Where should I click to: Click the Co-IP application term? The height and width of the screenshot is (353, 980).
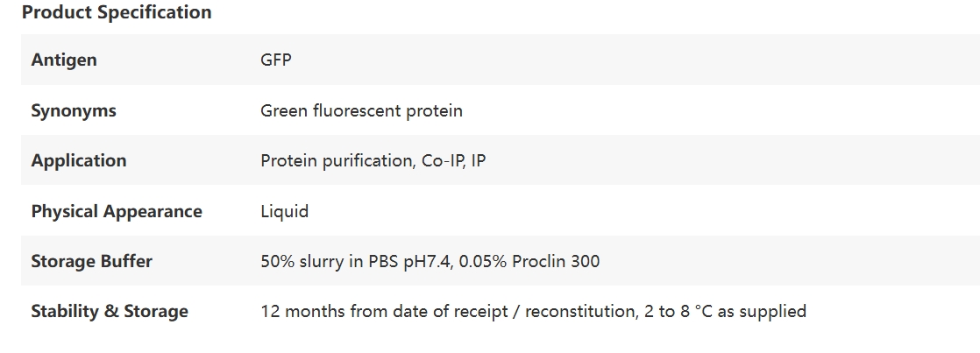point(442,161)
